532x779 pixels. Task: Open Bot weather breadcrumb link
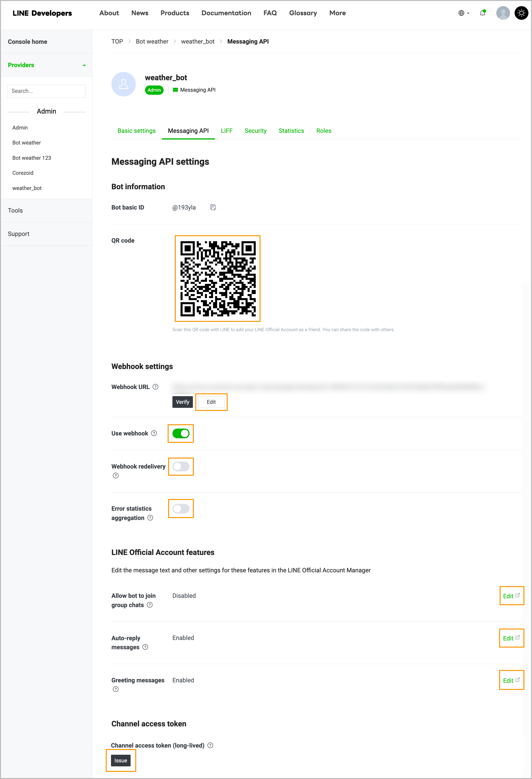pos(152,42)
